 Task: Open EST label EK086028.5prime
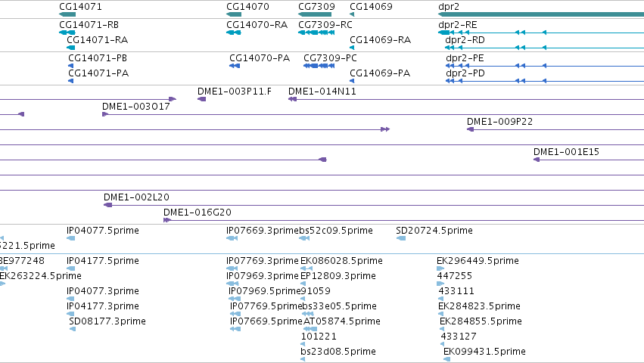[342, 261]
